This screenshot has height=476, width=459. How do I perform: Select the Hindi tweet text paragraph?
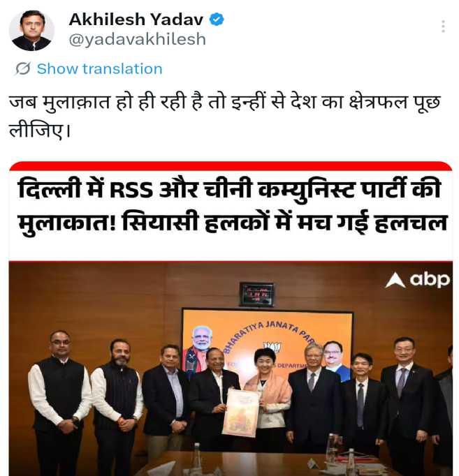click(224, 117)
